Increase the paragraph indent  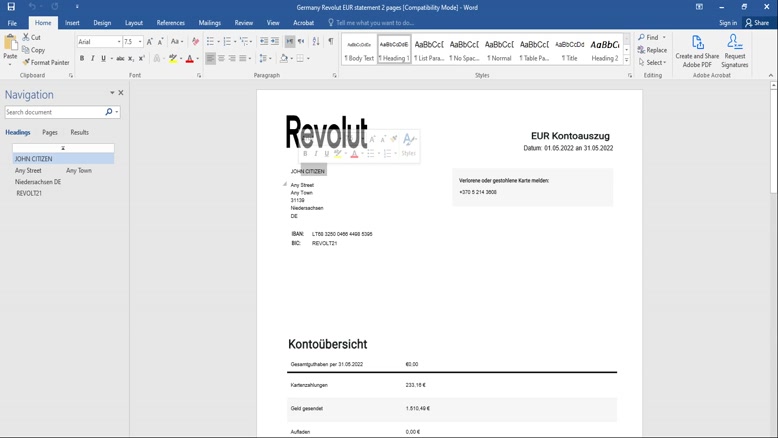(x=275, y=42)
